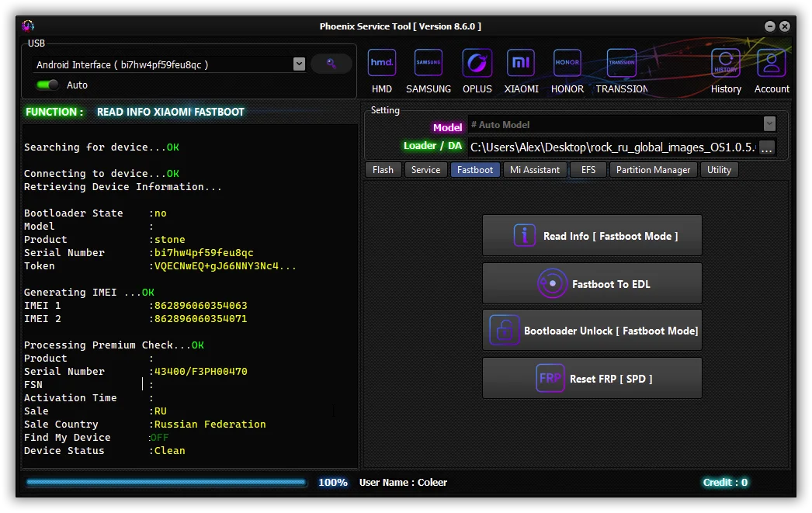Toggle the Auto USB switch
This screenshot has width=812, height=513.
pos(48,85)
